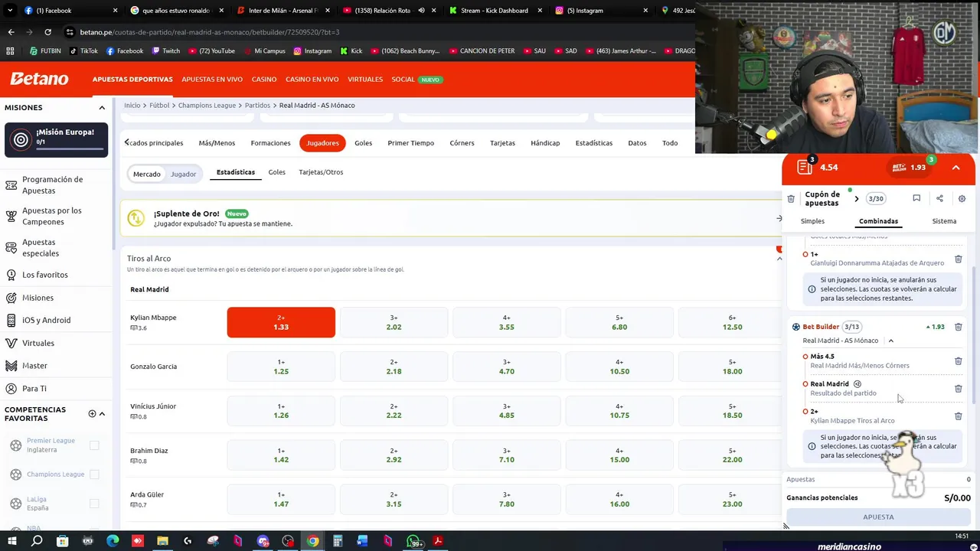Collapse the Competencias Favoritas section
The image size is (980, 551).
(102, 414)
